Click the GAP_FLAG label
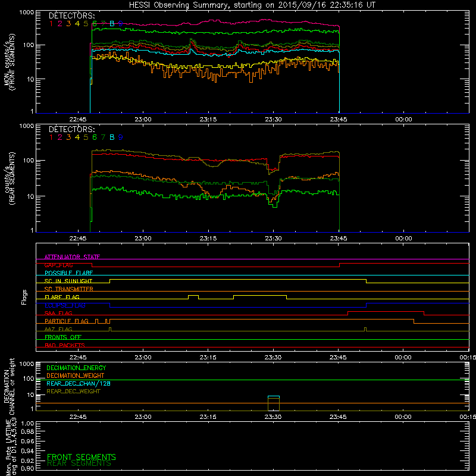The width and height of the screenshot is (476, 476). pos(58,265)
